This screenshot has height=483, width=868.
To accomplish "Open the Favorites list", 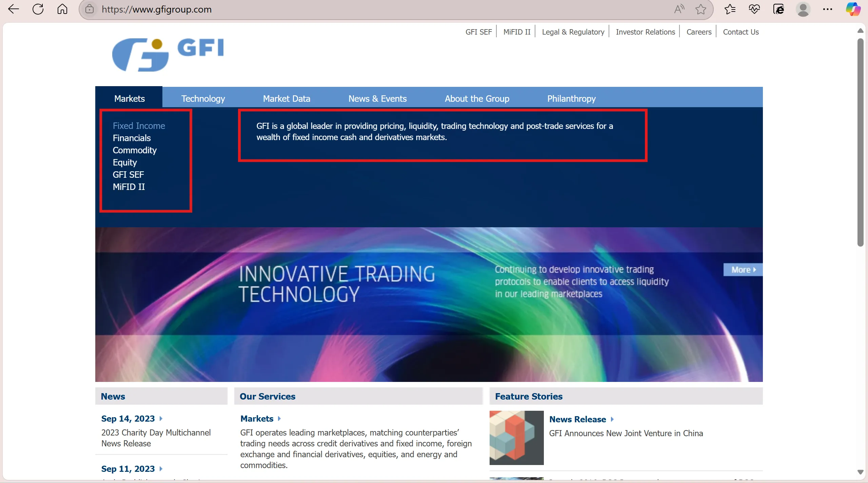I will point(730,9).
